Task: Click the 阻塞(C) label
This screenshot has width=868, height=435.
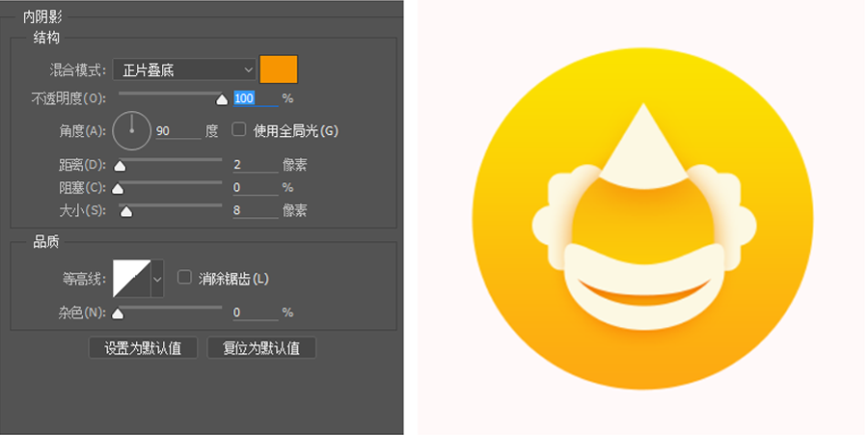Action: tap(83, 188)
